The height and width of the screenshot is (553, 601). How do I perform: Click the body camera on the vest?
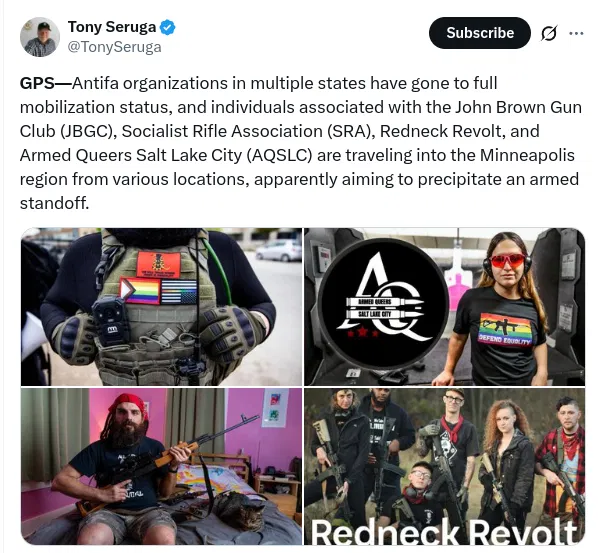pos(110,321)
